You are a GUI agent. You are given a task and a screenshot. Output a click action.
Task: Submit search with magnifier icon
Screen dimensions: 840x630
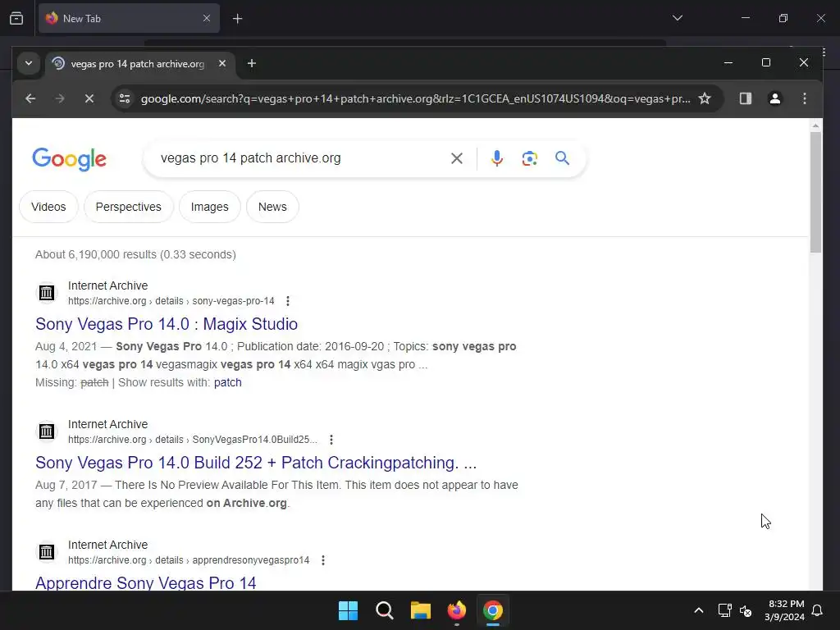point(562,158)
